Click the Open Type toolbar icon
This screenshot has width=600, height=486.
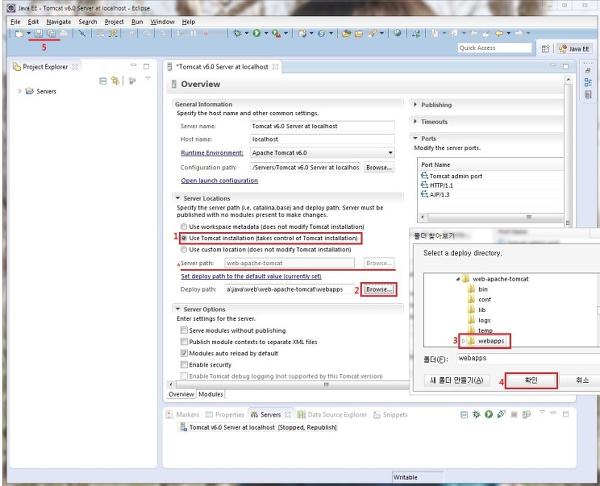tap(347, 33)
